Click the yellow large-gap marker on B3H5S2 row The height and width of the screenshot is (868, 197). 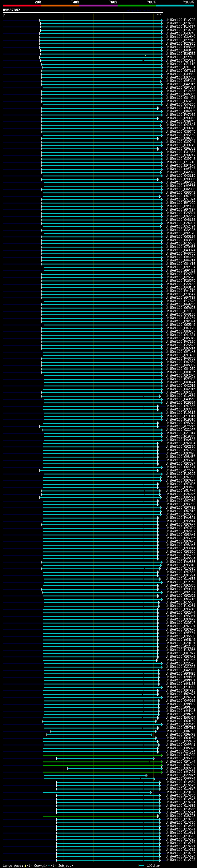pos(145,55)
